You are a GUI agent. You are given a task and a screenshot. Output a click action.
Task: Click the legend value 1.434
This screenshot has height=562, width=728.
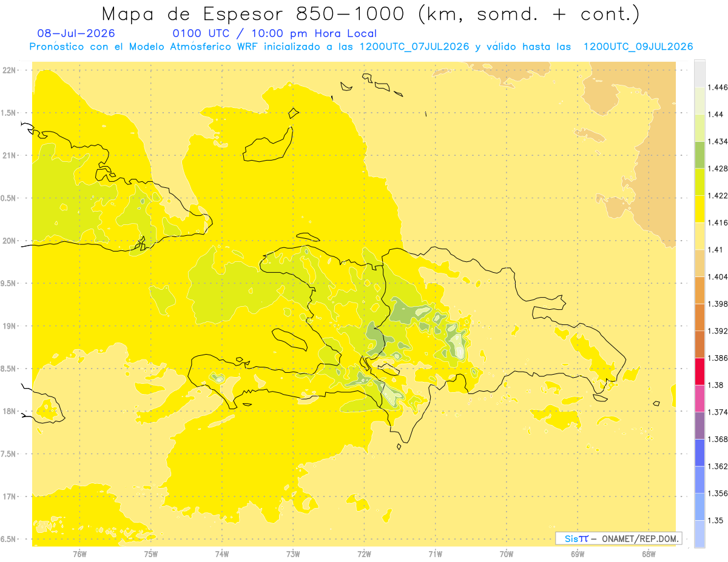(718, 141)
